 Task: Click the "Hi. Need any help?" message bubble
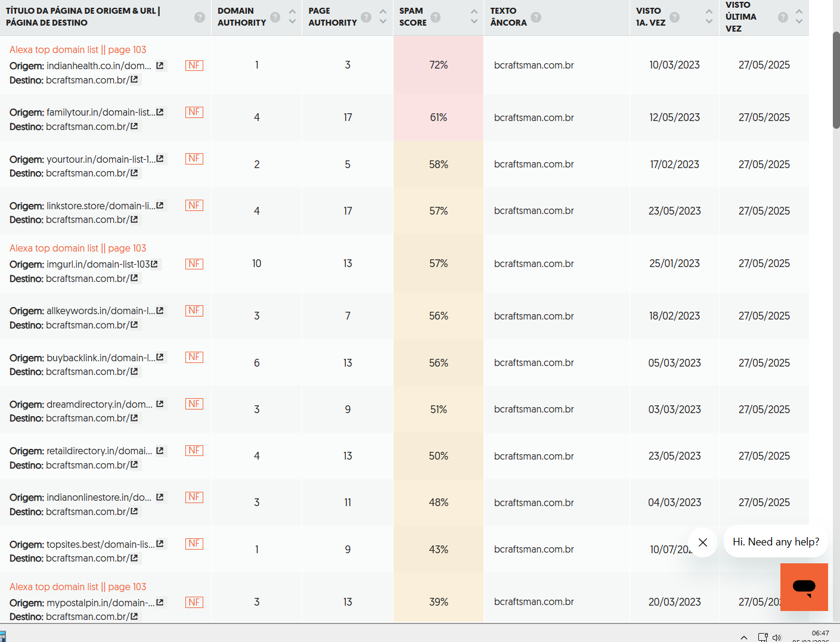tap(775, 542)
